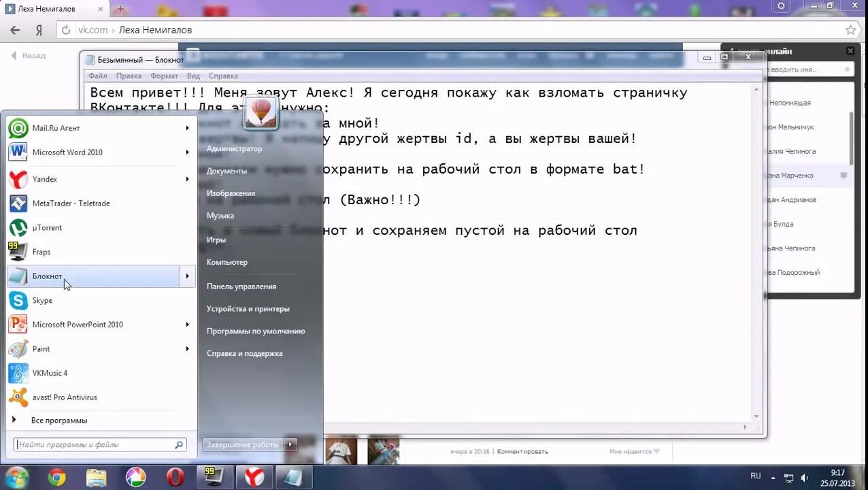Image resolution: width=868 pixels, height=490 pixels.
Task: Launch avast! Pro Antivirus icon
Action: point(18,397)
